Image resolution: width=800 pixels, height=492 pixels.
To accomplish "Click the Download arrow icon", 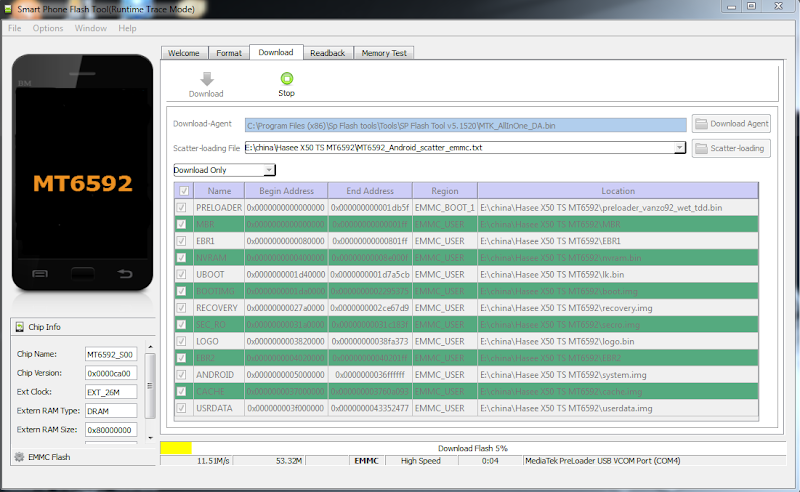I will click(x=207, y=79).
